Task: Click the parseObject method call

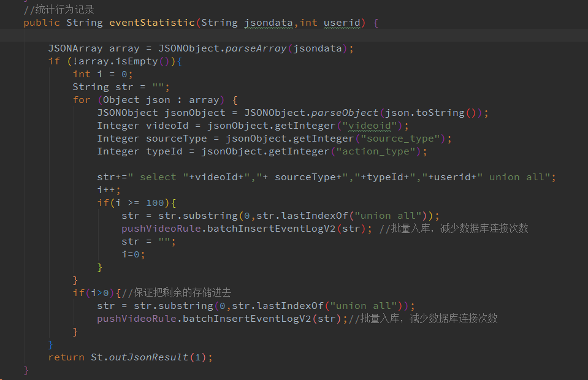Action: click(x=345, y=113)
